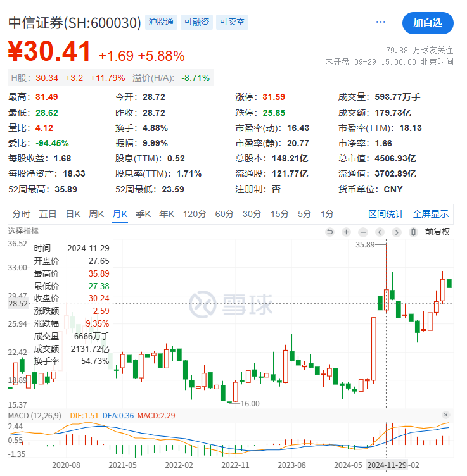Open 区间统计 range statistics
This screenshot has width=467, height=476.
coord(386,214)
